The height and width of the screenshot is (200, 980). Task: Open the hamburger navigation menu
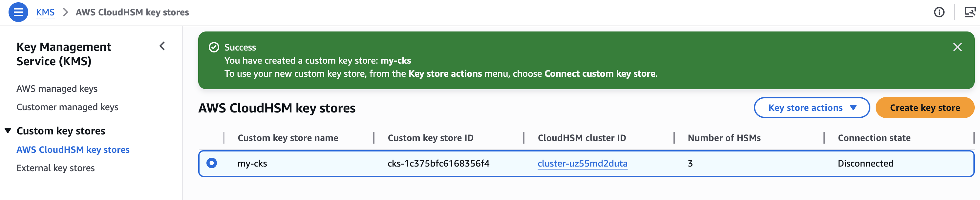click(18, 12)
